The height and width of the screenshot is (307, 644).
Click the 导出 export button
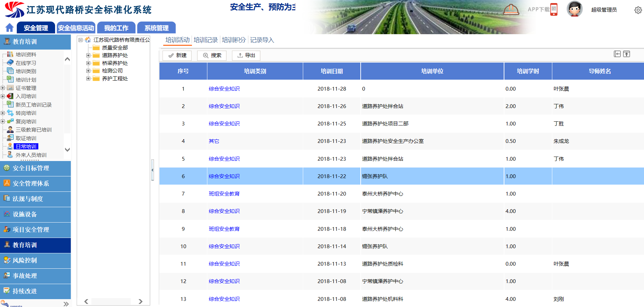(246, 55)
